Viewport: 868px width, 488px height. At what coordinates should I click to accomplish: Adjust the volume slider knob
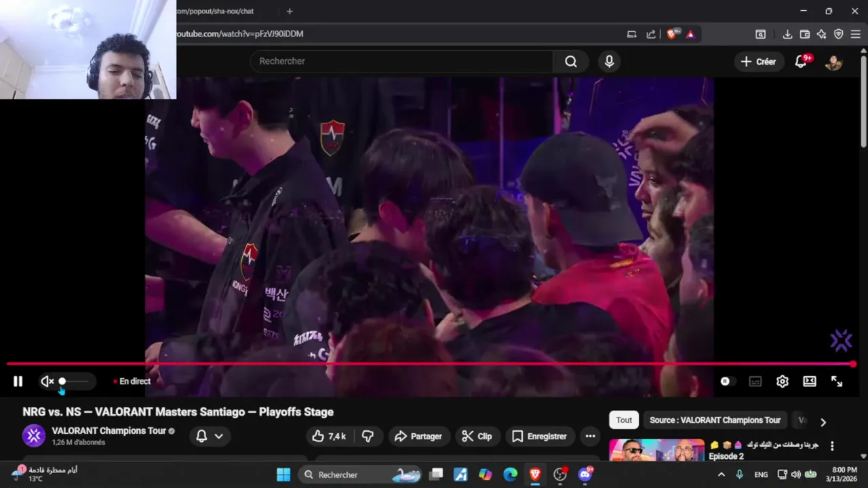point(62,382)
